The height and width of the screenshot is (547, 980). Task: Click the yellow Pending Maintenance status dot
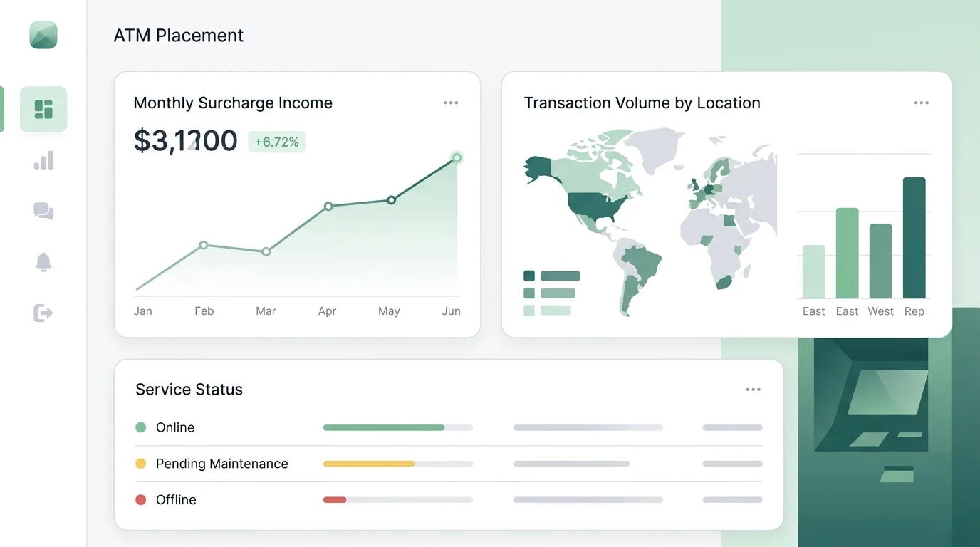pyautogui.click(x=141, y=464)
